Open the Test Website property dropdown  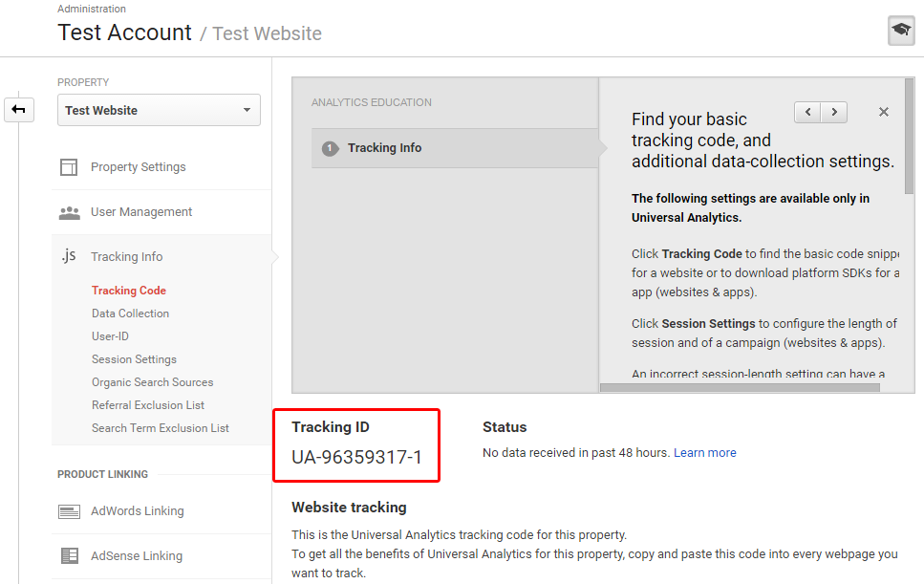pyautogui.click(x=160, y=110)
